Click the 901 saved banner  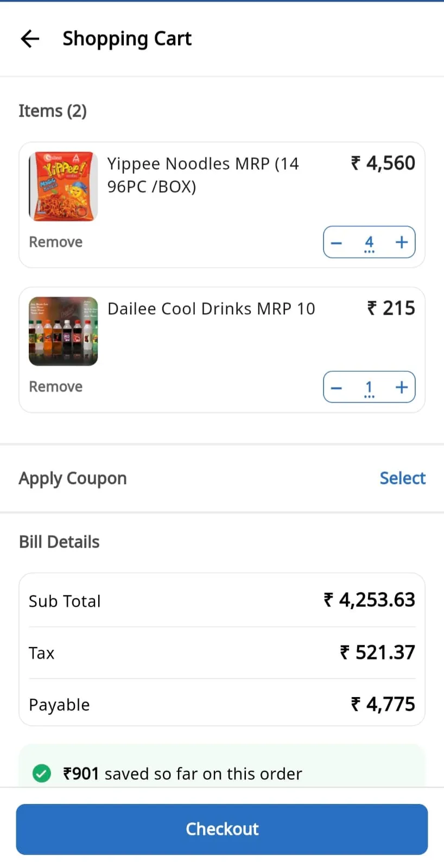click(x=183, y=773)
